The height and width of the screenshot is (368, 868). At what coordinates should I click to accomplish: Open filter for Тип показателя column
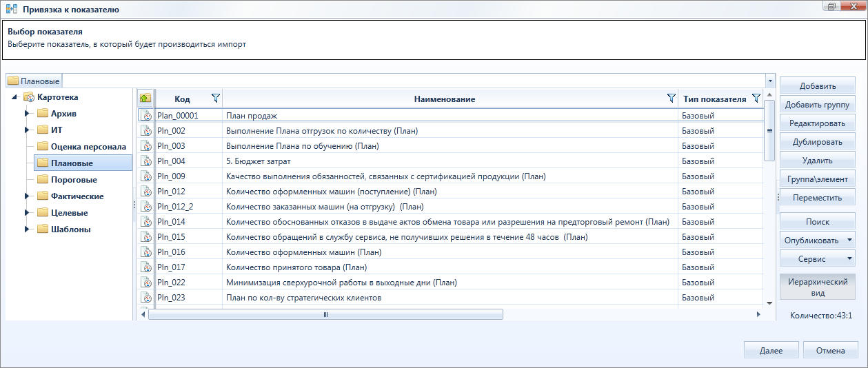pos(756,99)
